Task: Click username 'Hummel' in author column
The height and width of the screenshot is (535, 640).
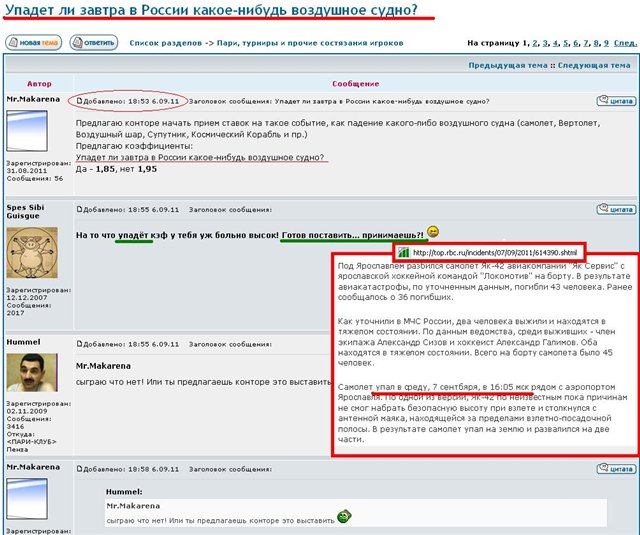Action: (x=23, y=342)
